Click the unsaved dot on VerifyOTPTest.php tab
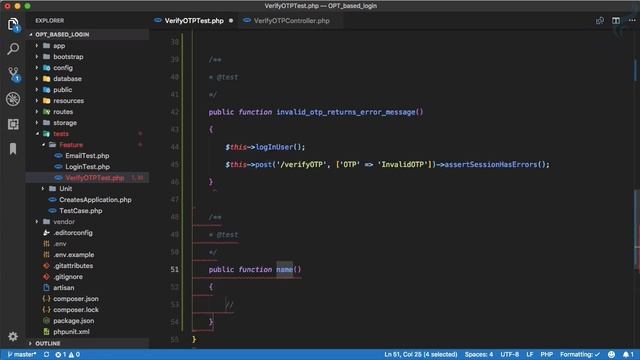The width and height of the screenshot is (640, 360). 231,20
